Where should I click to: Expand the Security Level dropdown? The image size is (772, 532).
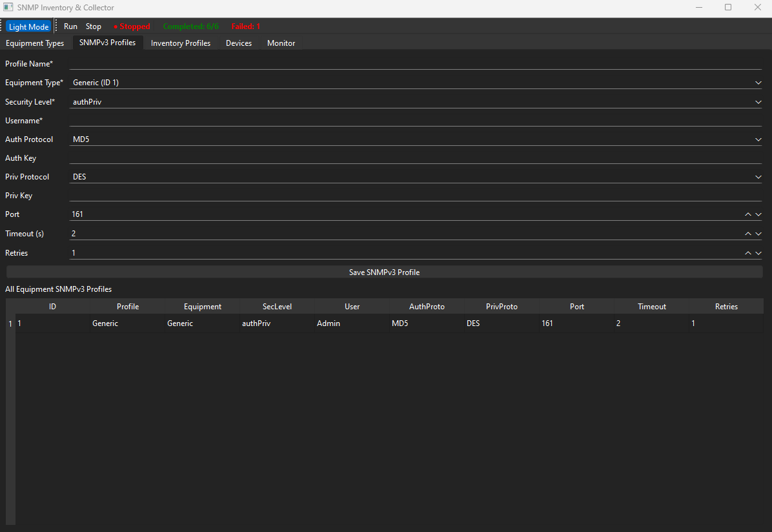(x=758, y=101)
